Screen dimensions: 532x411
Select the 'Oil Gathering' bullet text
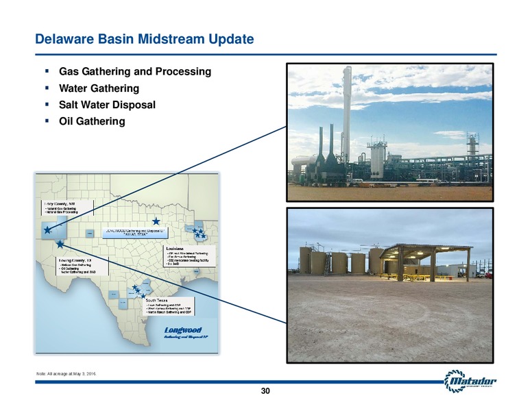[x=92, y=121]
